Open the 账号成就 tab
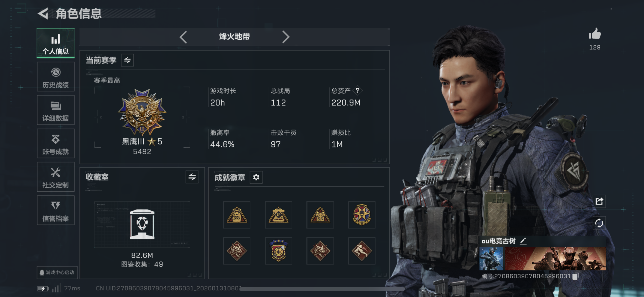 tap(56, 144)
